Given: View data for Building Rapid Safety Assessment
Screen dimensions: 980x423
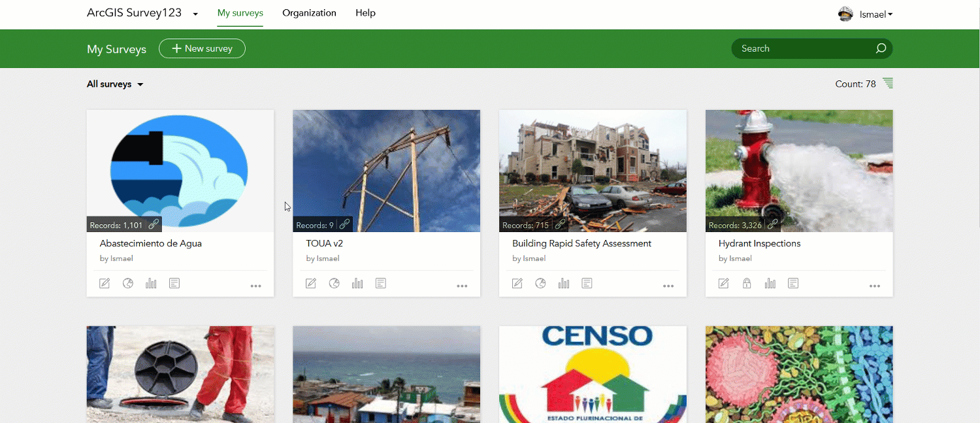Looking at the screenshot, I should tap(587, 283).
